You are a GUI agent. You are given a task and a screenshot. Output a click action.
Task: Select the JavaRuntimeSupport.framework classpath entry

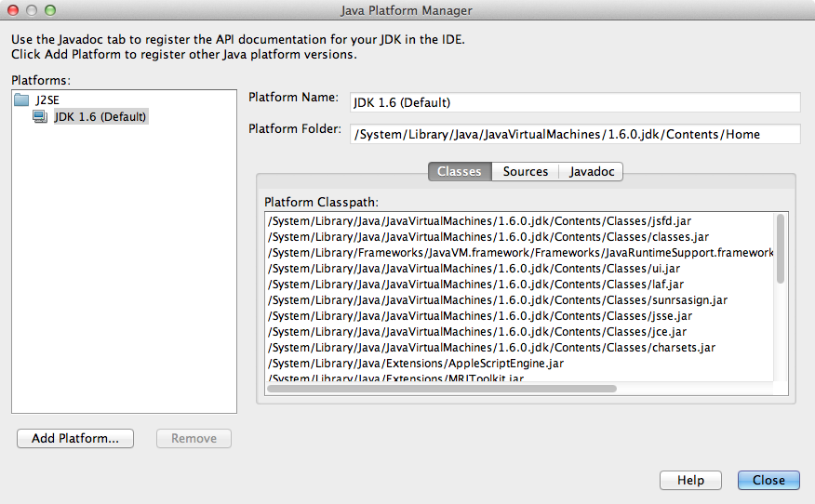point(520,253)
